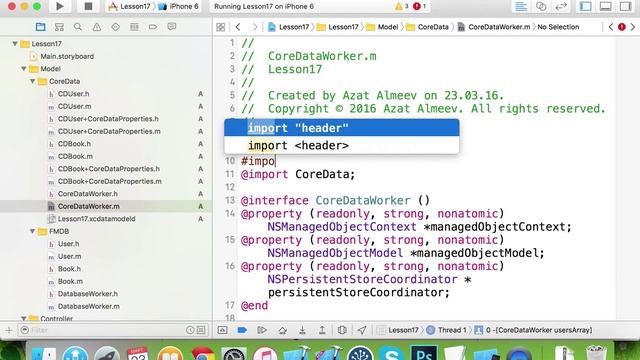Step out in debugger
Image resolution: width=640 pixels, height=360 pixels.
pos(322,330)
